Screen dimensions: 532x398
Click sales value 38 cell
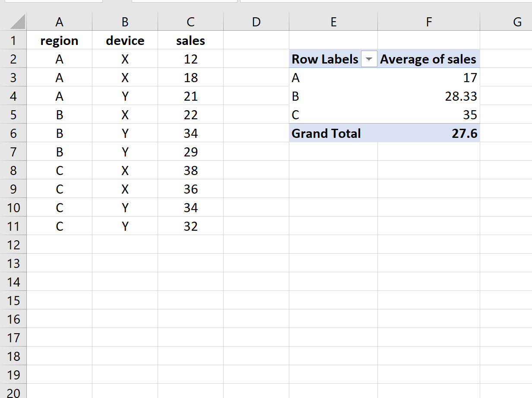pyautogui.click(x=190, y=170)
